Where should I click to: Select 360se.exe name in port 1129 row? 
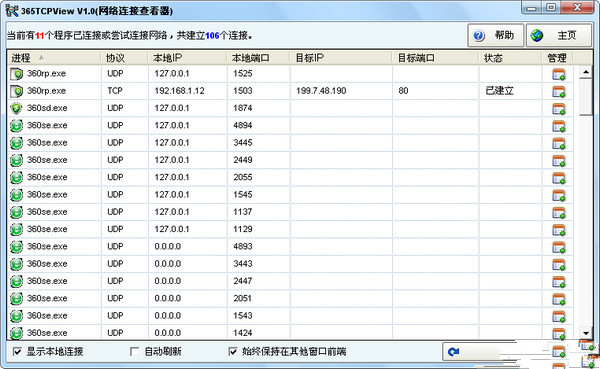(47, 229)
